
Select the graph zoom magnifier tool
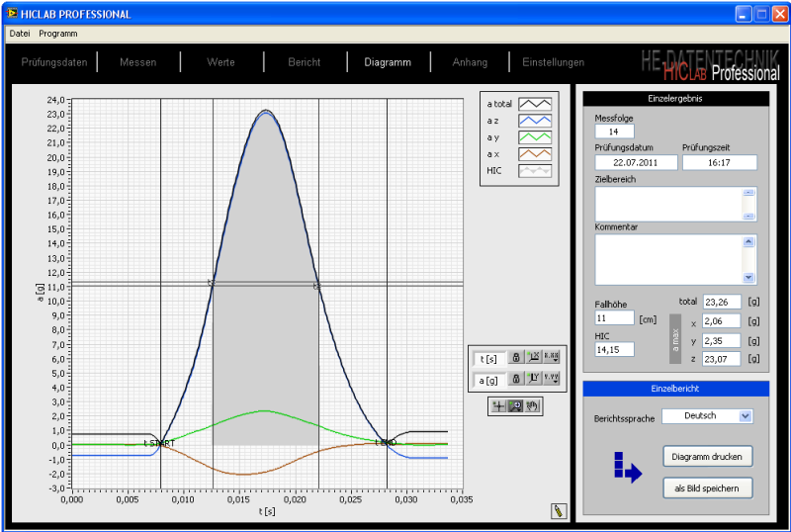point(515,405)
